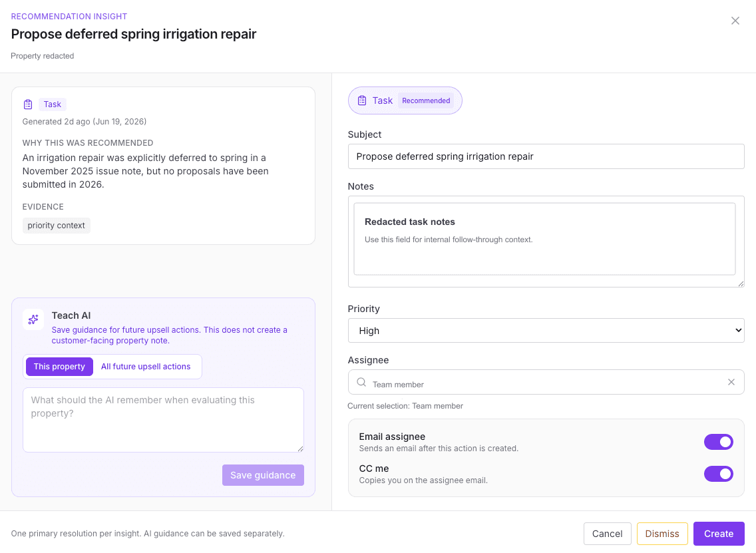Toggle the CC me switch
Screen dimensions: 756x553
[718, 474]
